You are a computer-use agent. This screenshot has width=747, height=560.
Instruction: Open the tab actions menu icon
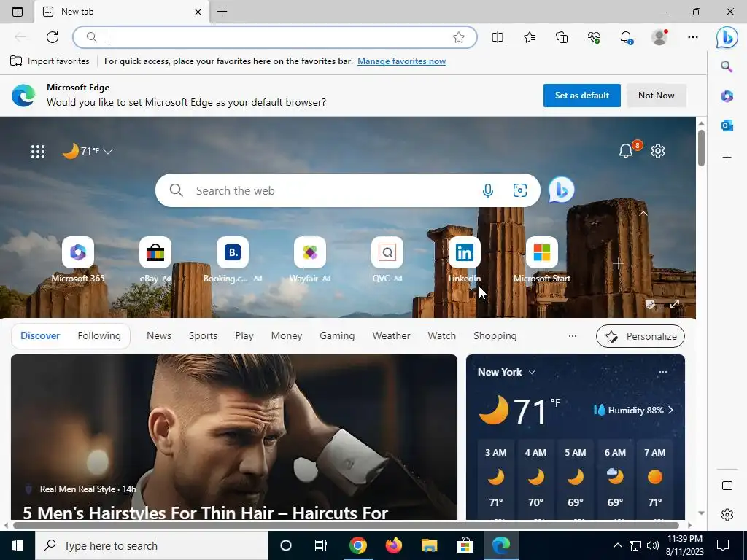[18, 12]
